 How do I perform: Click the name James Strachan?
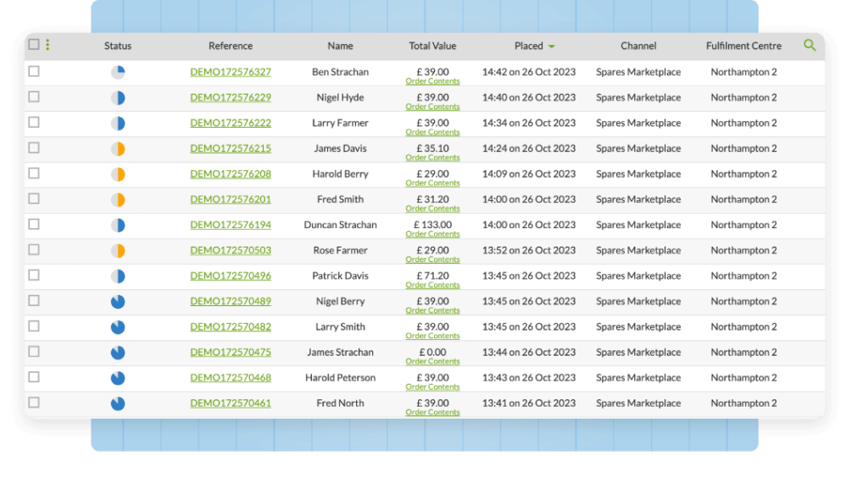(340, 352)
